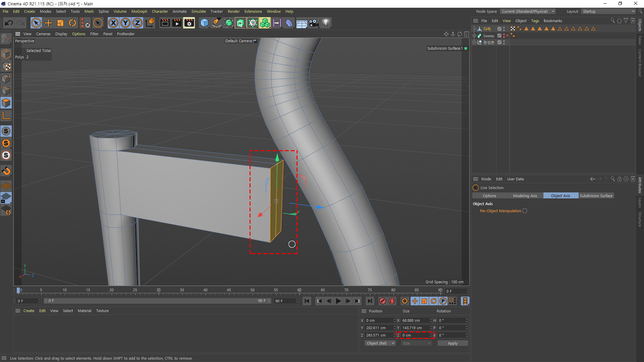Open the MoGraph menu
The width and height of the screenshot is (644, 362).
(x=139, y=11)
